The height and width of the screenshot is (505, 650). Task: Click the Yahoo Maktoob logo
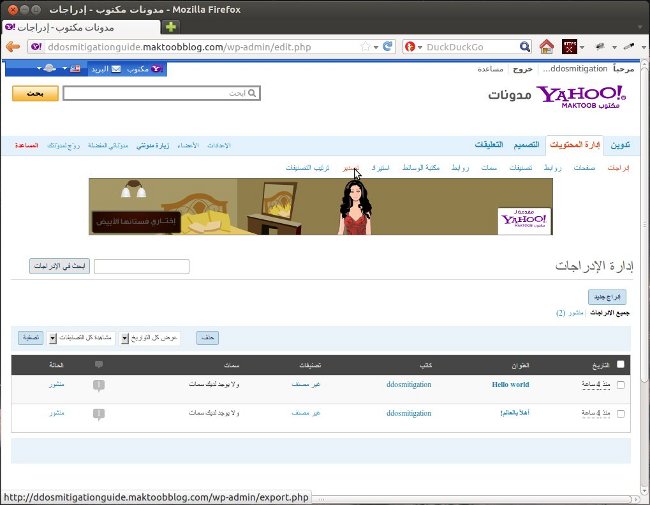582,95
